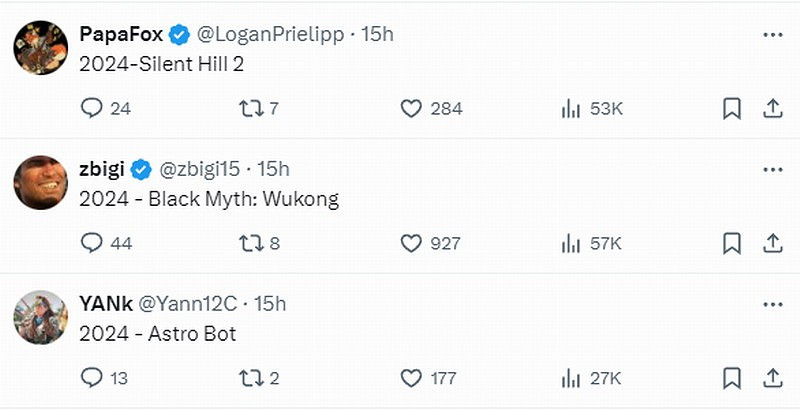Reply to zbigi's Black Myth: Wukong tweet
Image resolution: width=800 pixels, height=410 pixels.
pos(92,243)
